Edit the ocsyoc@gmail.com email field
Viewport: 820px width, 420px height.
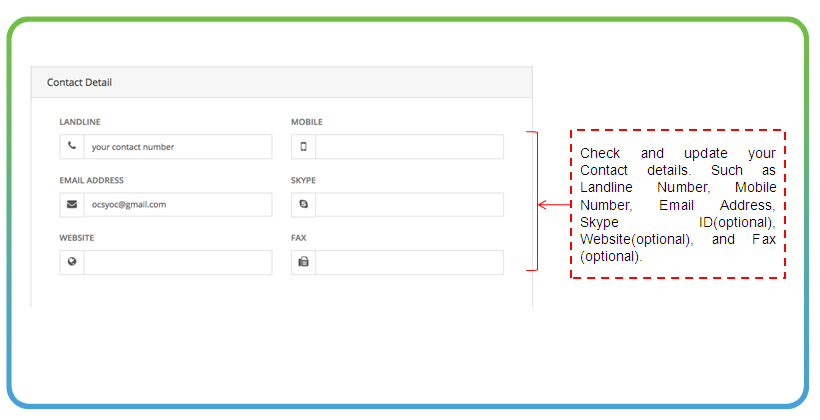click(x=178, y=205)
